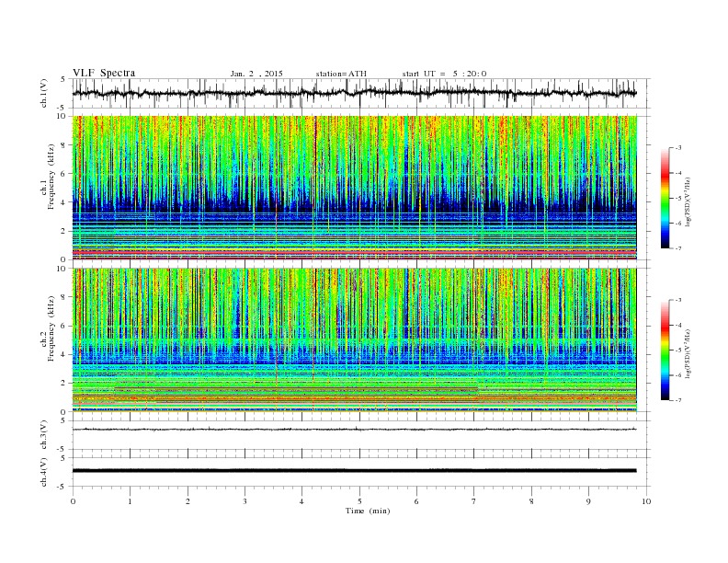This screenshot has width=728, height=563.
Task: Click ch.1 spectrogram frequency tick "8"
Action: point(64,145)
